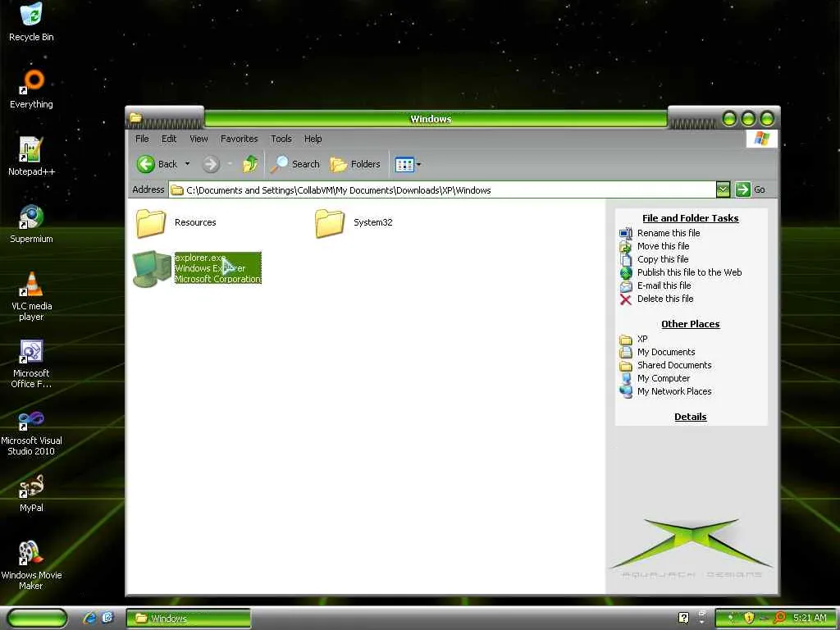Screen dimensions: 840x630
Task: Click the help question mark tray icon
Action: (683, 619)
